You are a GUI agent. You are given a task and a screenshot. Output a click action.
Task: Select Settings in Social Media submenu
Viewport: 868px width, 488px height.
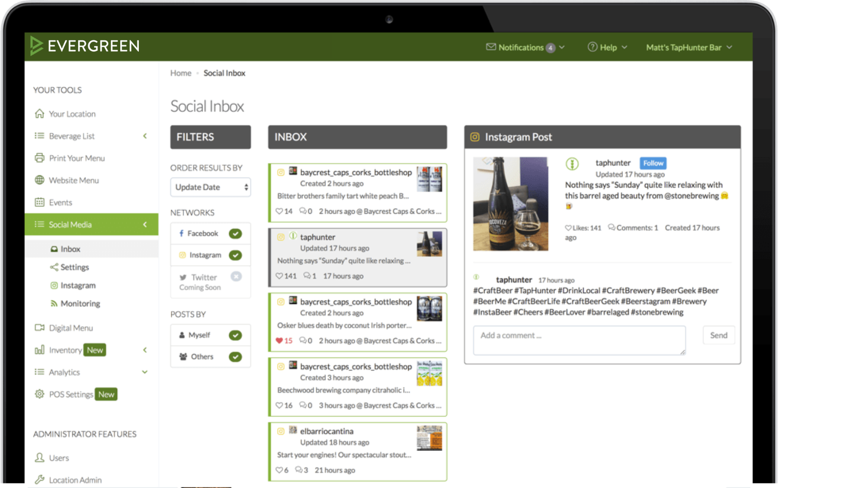click(75, 267)
